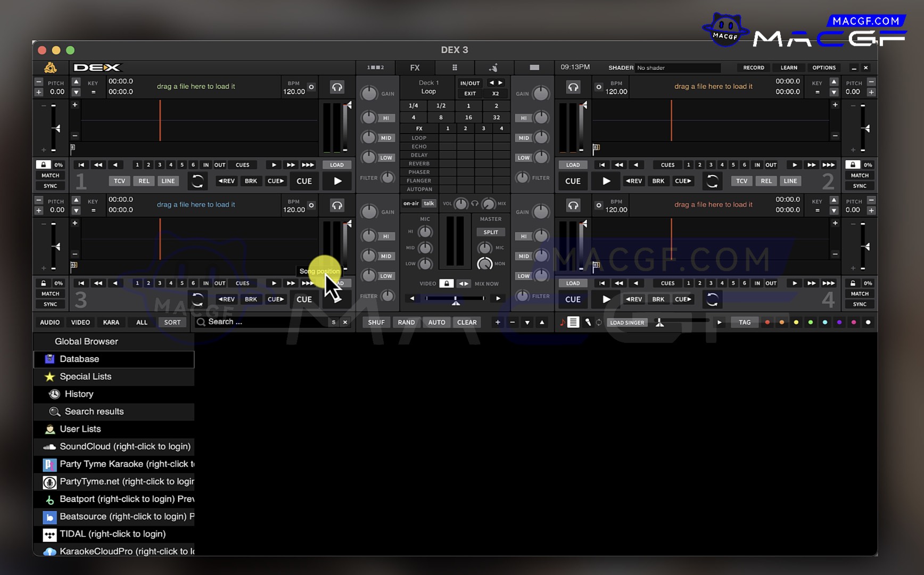The width and height of the screenshot is (924, 575).
Task: Select the KARA browser filter tab
Action: (111, 322)
